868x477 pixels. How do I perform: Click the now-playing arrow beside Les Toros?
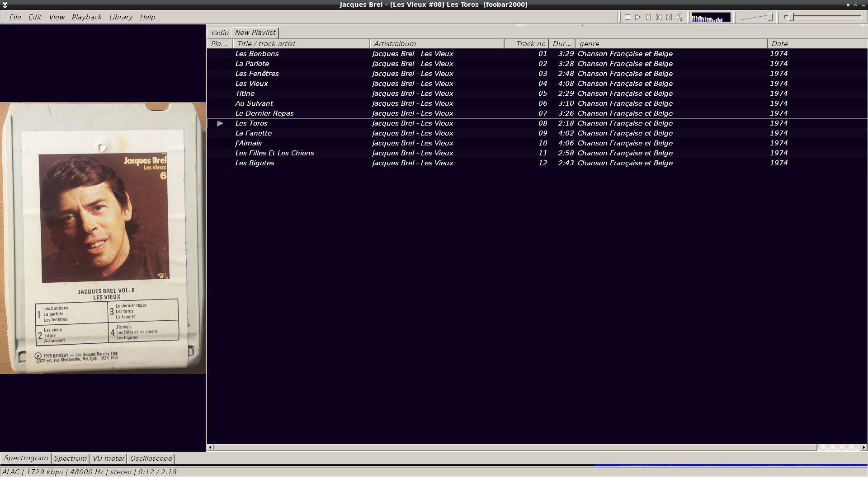point(220,123)
